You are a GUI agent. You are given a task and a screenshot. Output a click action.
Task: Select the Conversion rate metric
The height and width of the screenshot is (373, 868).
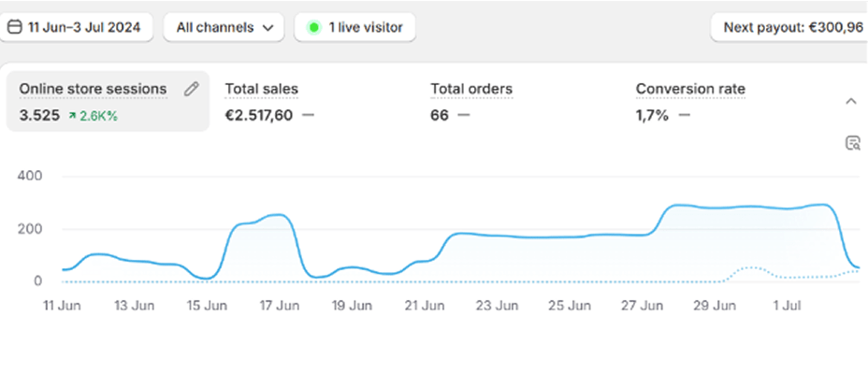[x=690, y=89]
